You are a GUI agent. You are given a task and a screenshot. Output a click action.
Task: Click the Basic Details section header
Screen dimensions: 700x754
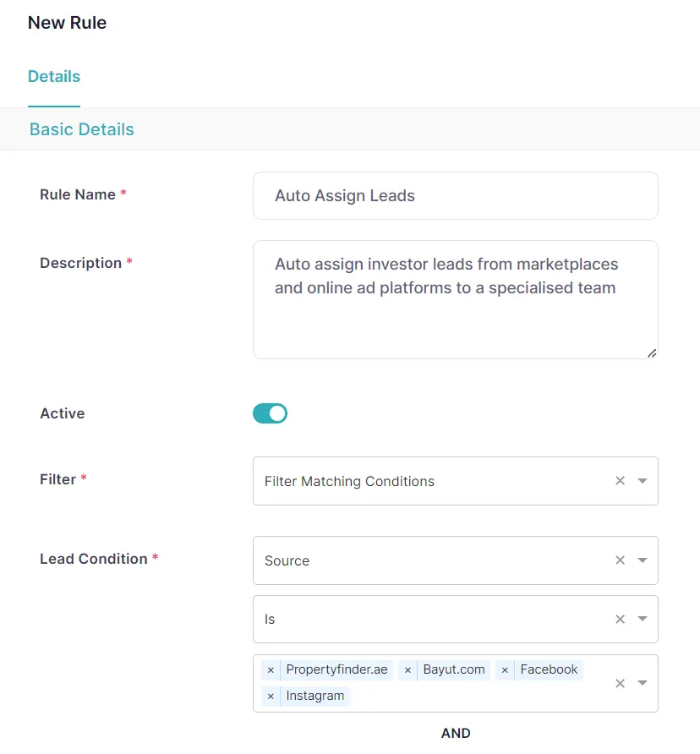[x=82, y=129]
